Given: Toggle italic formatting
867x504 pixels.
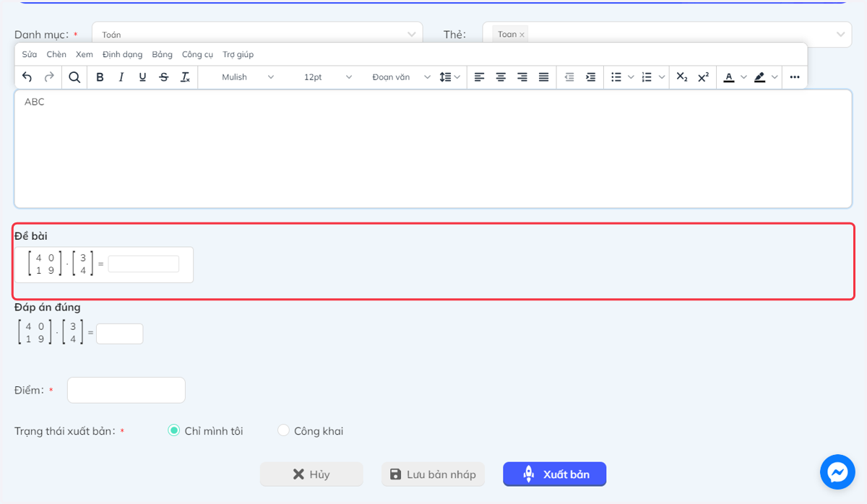Looking at the screenshot, I should click(x=121, y=77).
